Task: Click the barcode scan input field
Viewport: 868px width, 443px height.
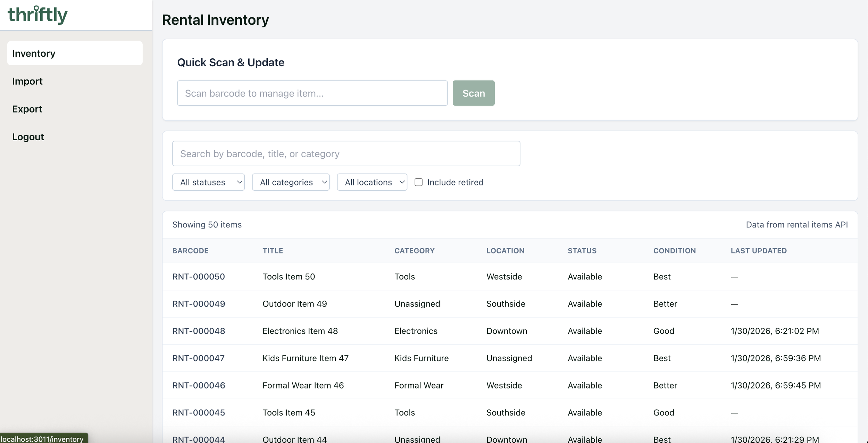Action: click(x=312, y=93)
